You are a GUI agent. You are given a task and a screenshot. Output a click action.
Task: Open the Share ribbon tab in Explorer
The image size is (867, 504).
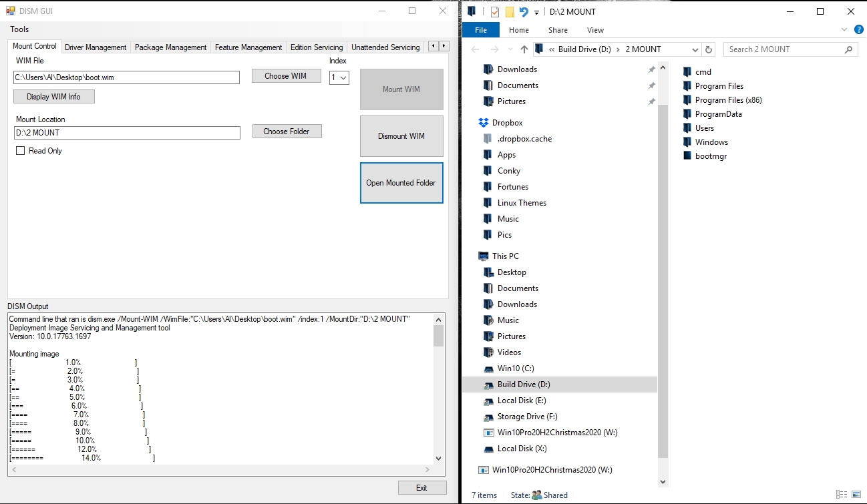tap(558, 30)
